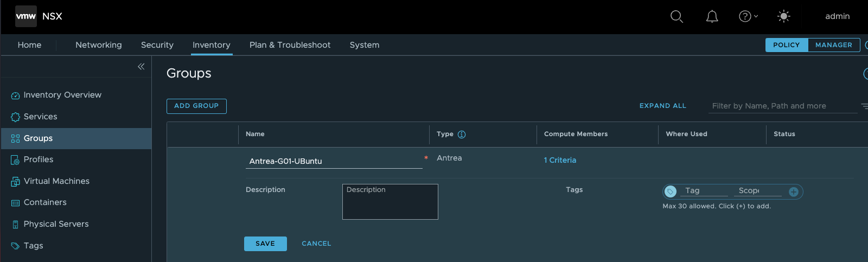This screenshot has width=868, height=262.
Task: Edit the group name field Antrea-G01-UBuntu
Action: point(334,161)
